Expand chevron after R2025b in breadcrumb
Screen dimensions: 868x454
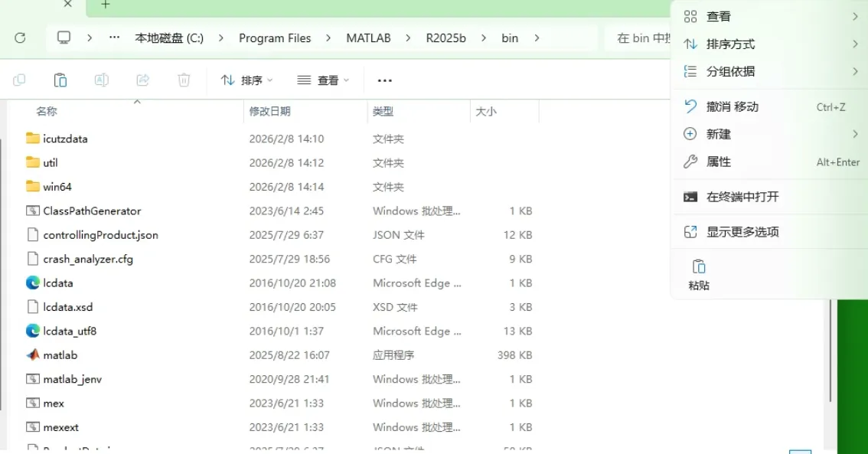(484, 38)
